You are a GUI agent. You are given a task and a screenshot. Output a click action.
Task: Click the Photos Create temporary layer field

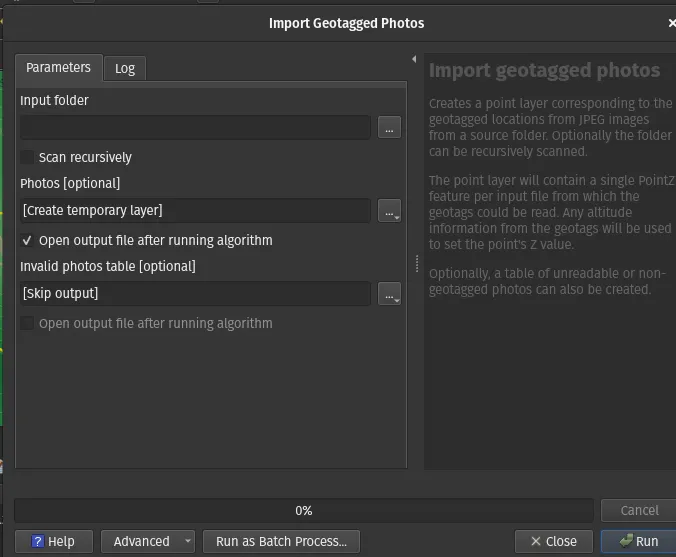click(x=196, y=211)
